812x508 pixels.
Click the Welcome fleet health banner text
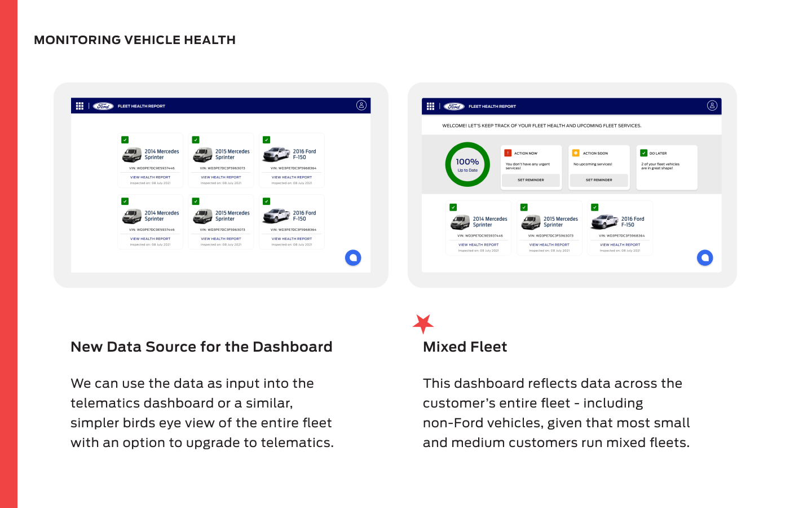tap(542, 126)
